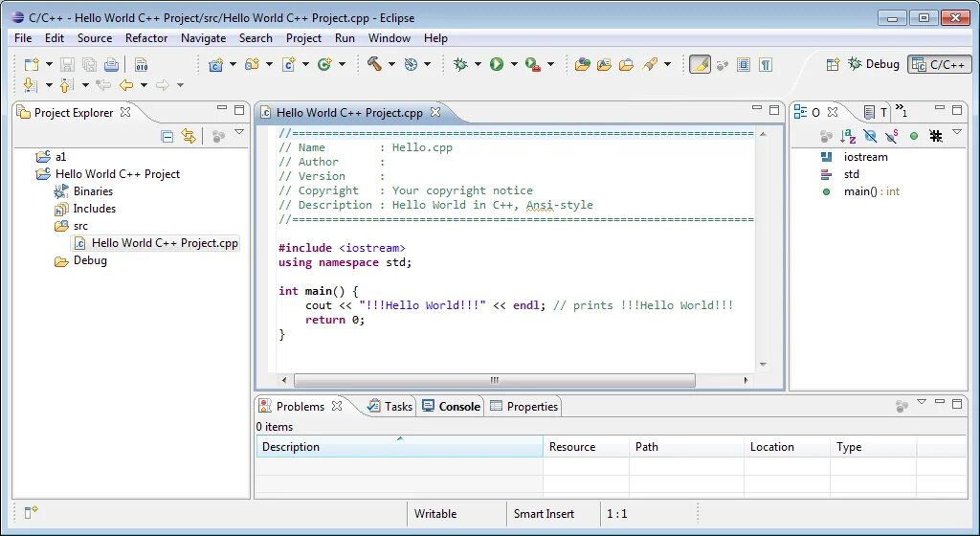The width and height of the screenshot is (980, 536).
Task: Show hidden views via »1 overflow
Action: click(902, 111)
